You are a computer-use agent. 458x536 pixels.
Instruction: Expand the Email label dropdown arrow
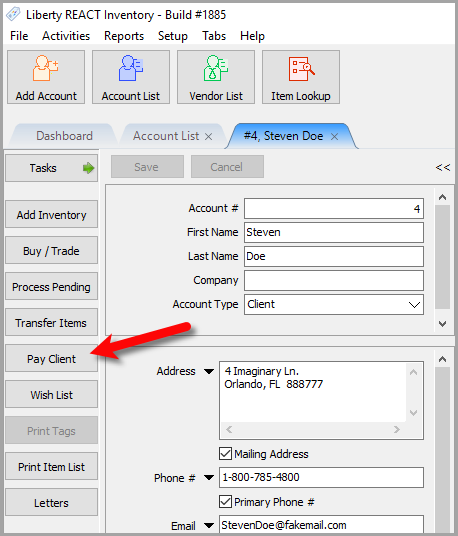click(209, 525)
